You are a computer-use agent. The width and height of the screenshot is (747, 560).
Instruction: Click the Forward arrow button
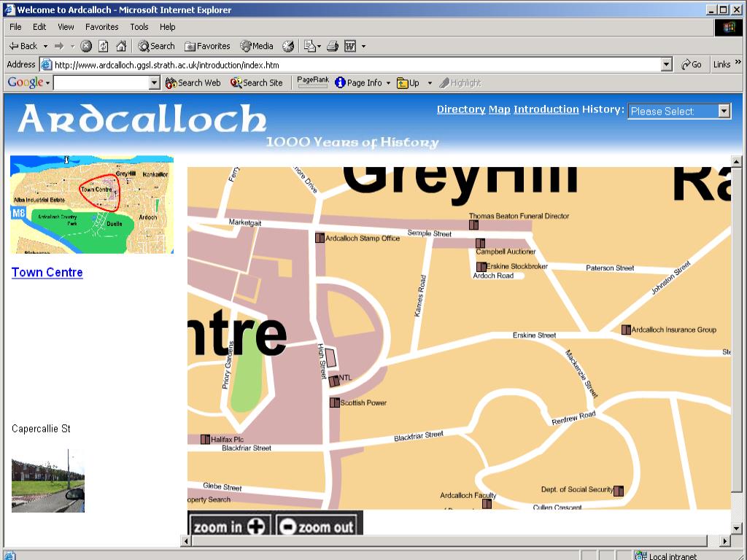click(x=59, y=46)
